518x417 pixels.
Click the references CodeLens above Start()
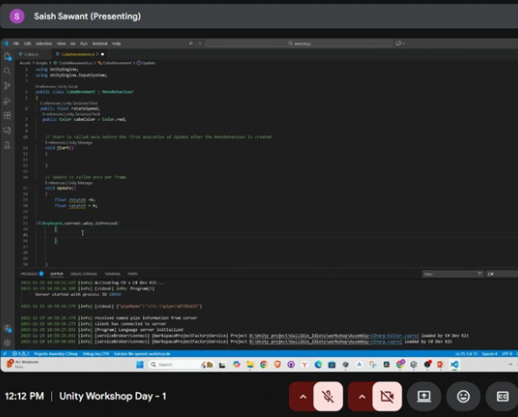pyautogui.click(x=68, y=142)
